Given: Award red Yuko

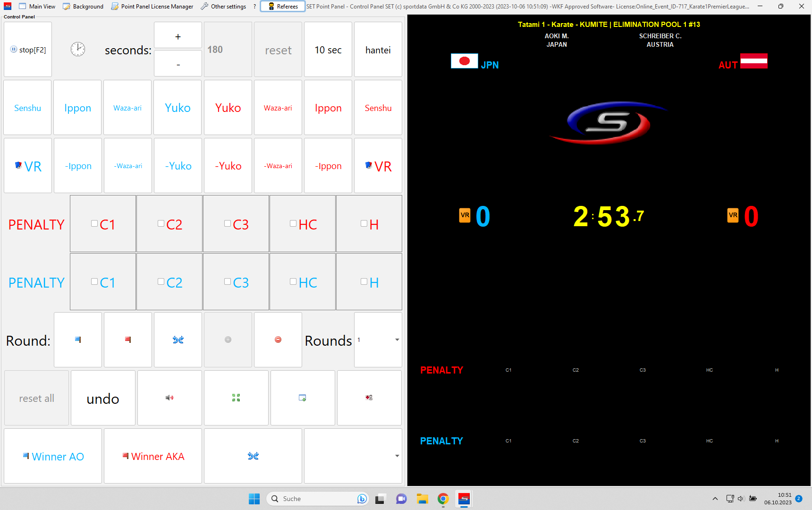Looking at the screenshot, I should tap(228, 108).
